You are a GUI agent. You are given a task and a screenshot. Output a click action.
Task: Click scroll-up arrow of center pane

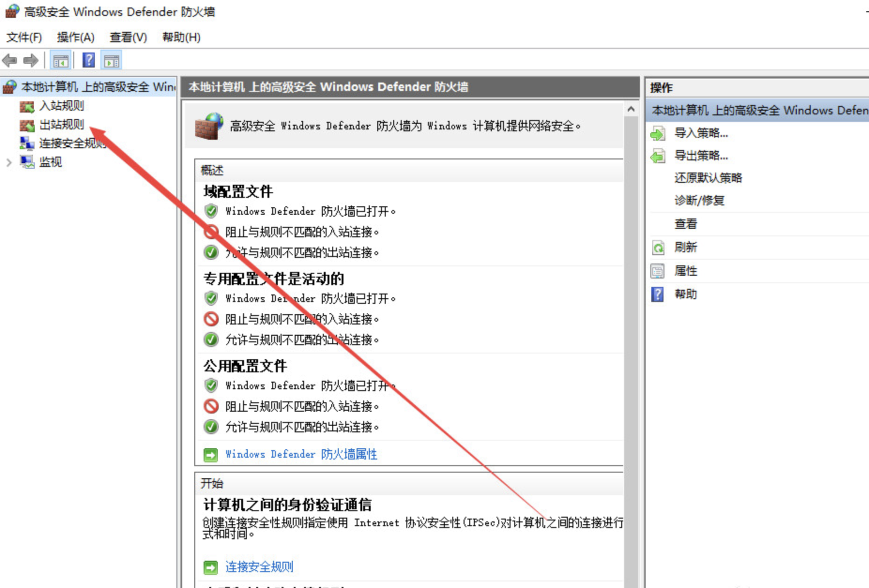pos(631,109)
